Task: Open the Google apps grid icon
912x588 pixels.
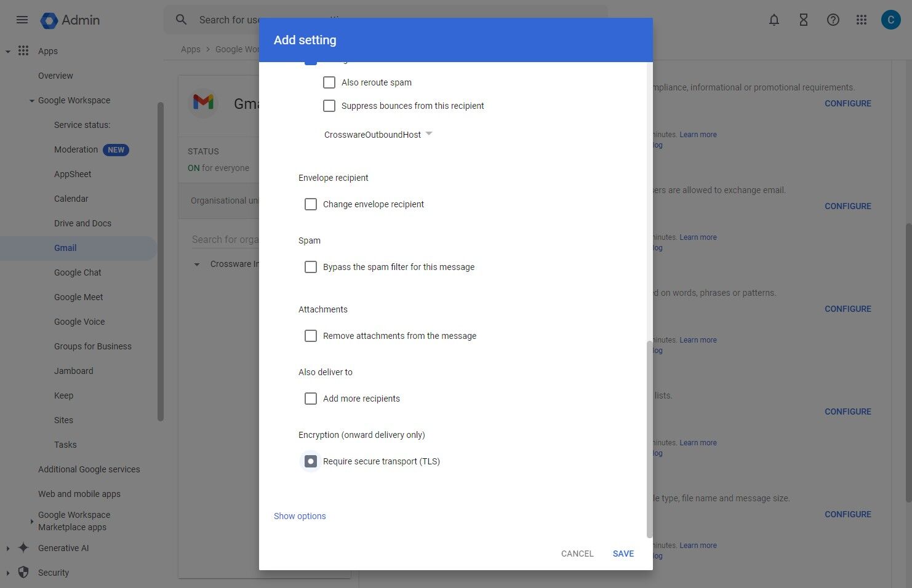Action: click(862, 20)
